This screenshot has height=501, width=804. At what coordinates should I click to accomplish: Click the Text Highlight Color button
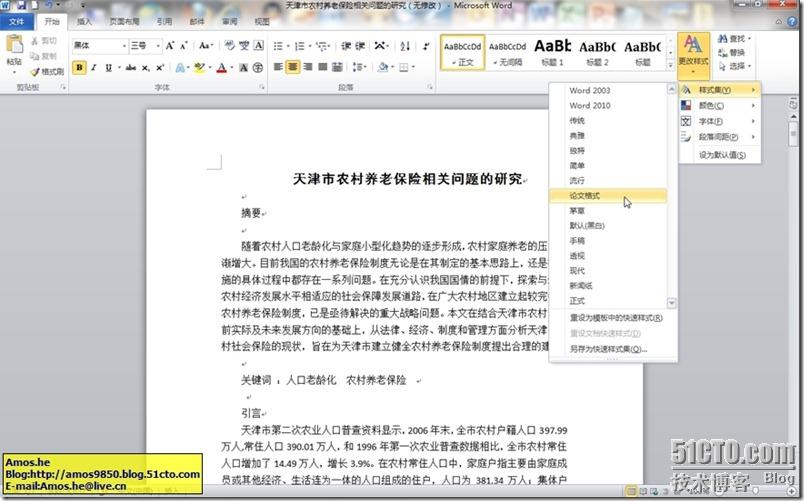pyautogui.click(x=199, y=68)
